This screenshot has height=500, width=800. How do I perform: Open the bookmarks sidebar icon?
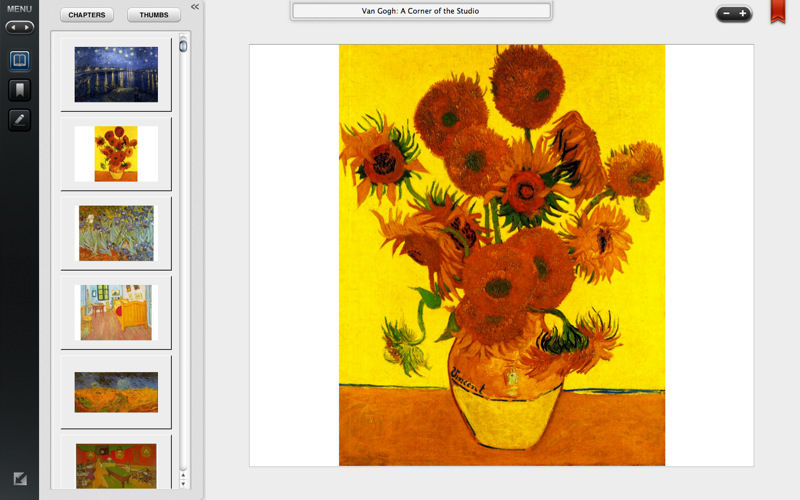click(19, 90)
